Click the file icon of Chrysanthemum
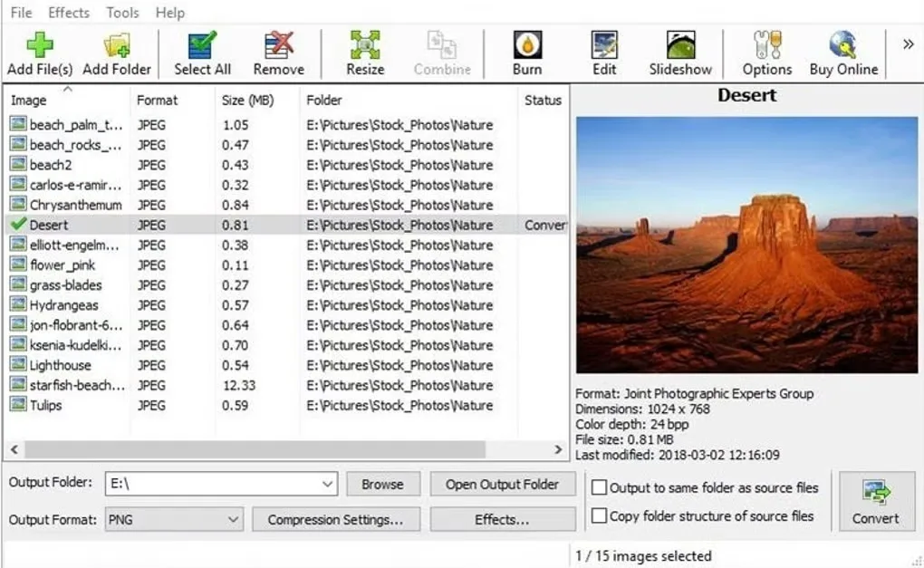This screenshot has width=924, height=568. pyautogui.click(x=18, y=204)
